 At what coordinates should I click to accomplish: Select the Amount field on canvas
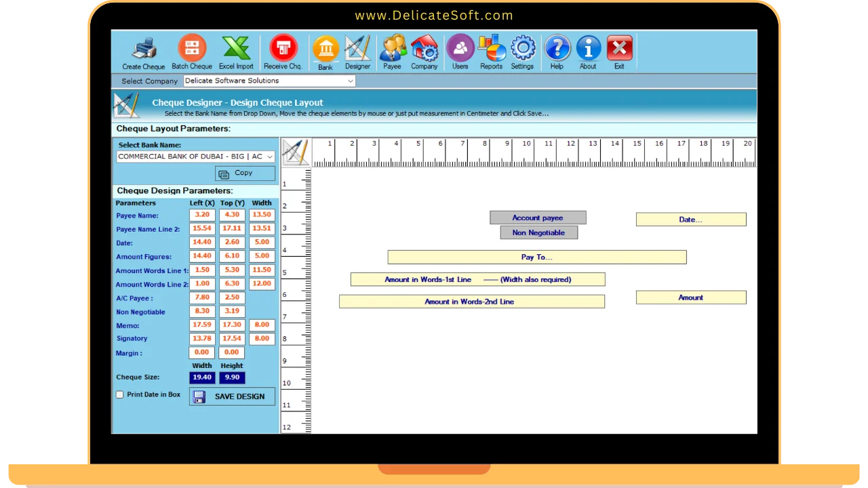691,298
